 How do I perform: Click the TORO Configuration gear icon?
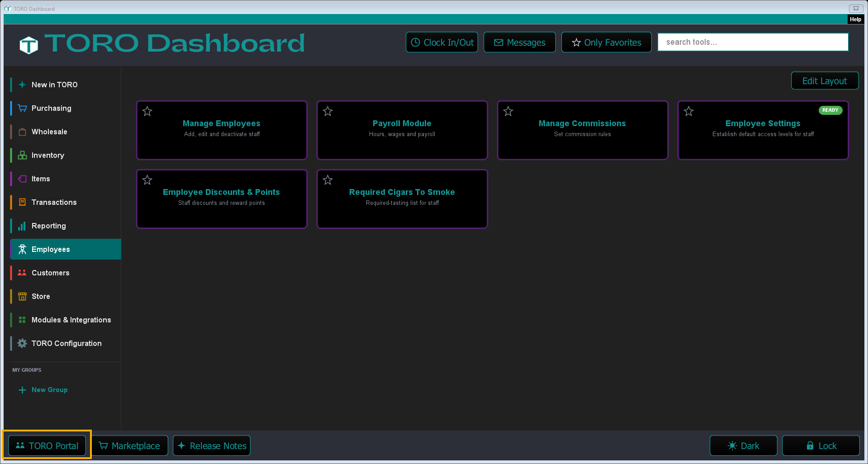tap(22, 343)
